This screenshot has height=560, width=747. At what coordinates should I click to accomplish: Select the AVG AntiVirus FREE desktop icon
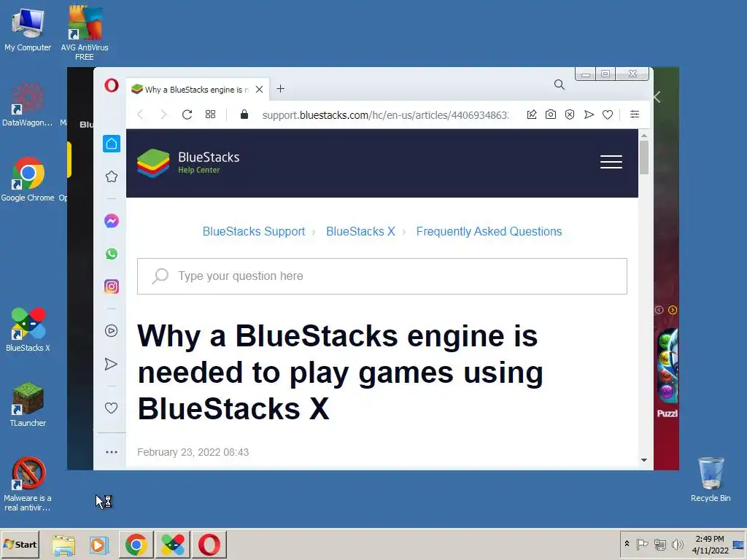pos(85,33)
